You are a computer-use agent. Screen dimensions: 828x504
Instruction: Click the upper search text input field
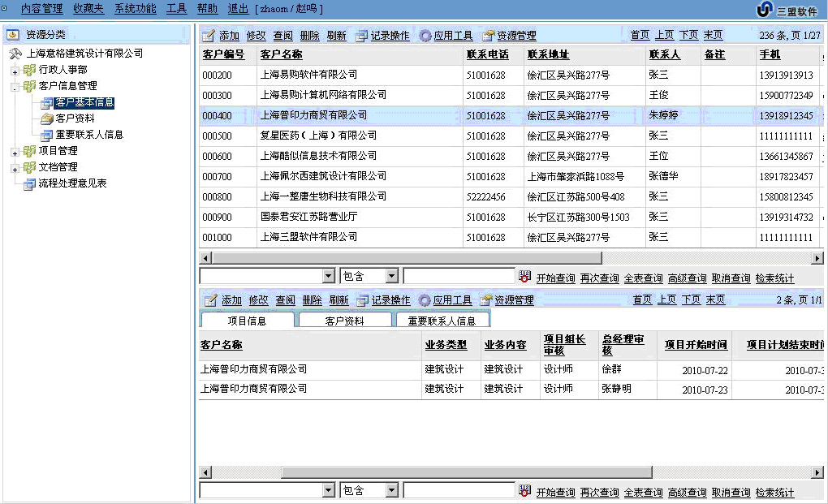click(x=459, y=277)
